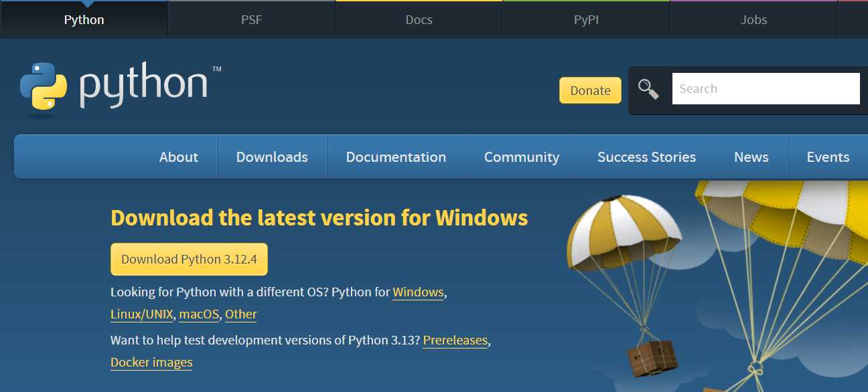
Task: Go to the PyPI tab
Action: (586, 19)
